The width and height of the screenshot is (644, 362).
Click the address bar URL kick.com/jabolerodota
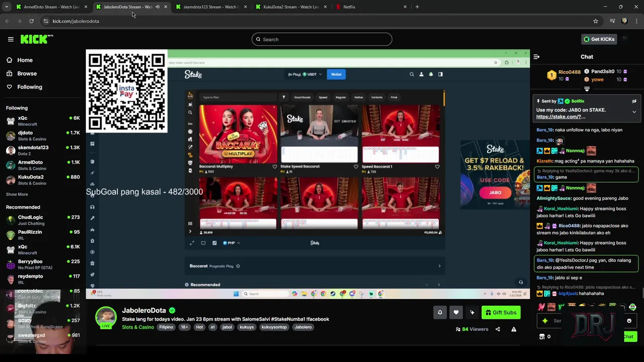[76, 21]
